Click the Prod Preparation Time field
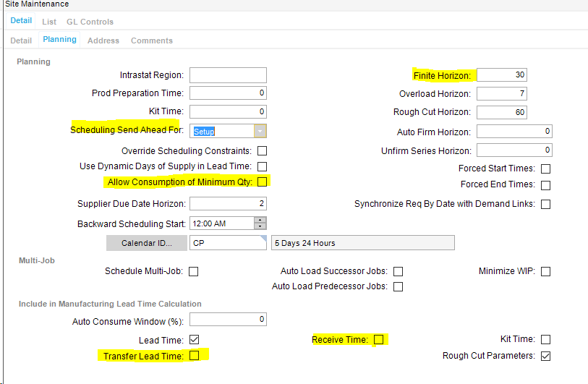Viewport: 588px width, 384px height. point(228,93)
